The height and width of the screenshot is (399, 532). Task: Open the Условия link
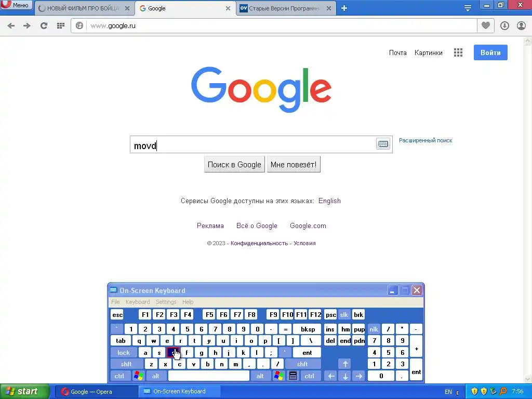click(x=304, y=243)
